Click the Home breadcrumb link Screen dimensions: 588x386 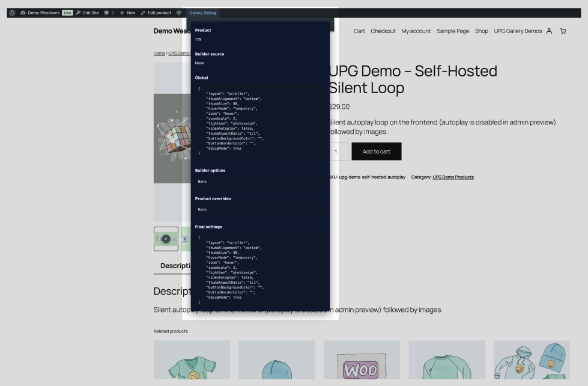click(159, 54)
